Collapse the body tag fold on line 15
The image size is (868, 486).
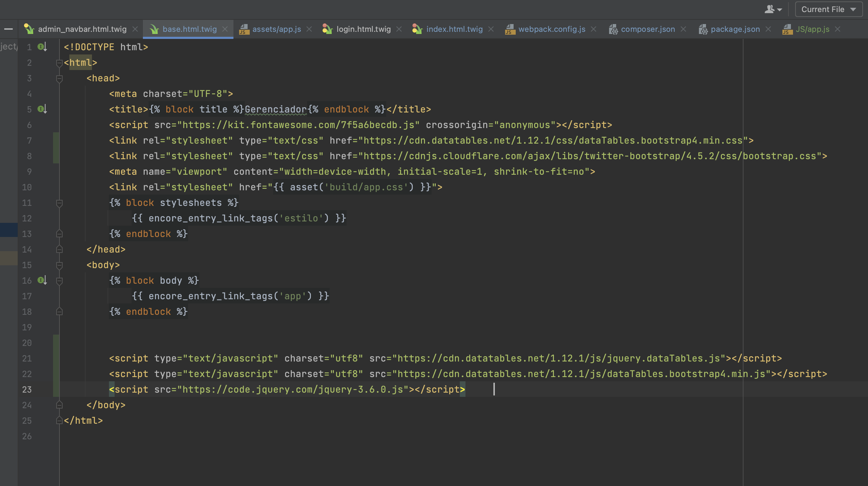click(x=59, y=265)
